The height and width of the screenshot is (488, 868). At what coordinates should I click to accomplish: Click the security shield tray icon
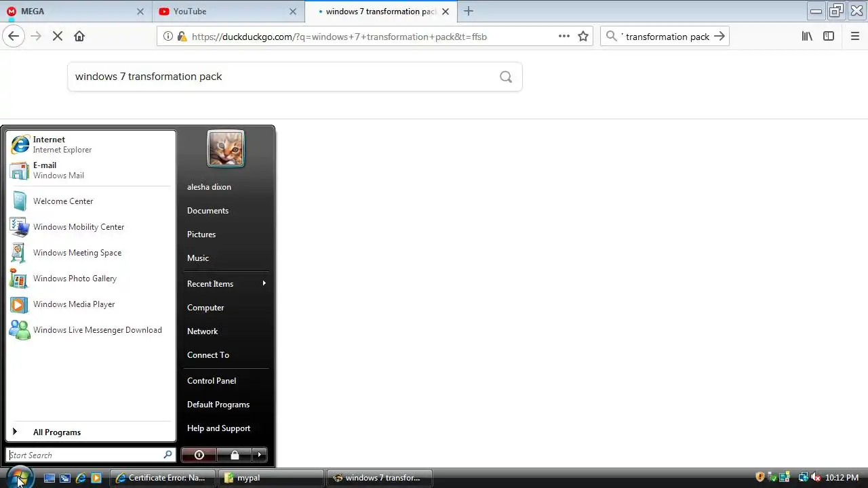[x=760, y=477]
